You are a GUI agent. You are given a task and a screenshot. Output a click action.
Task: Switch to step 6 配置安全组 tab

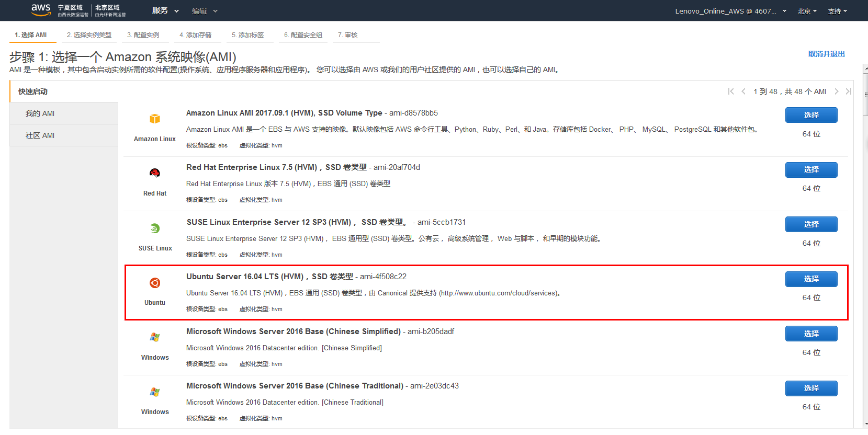tap(303, 35)
